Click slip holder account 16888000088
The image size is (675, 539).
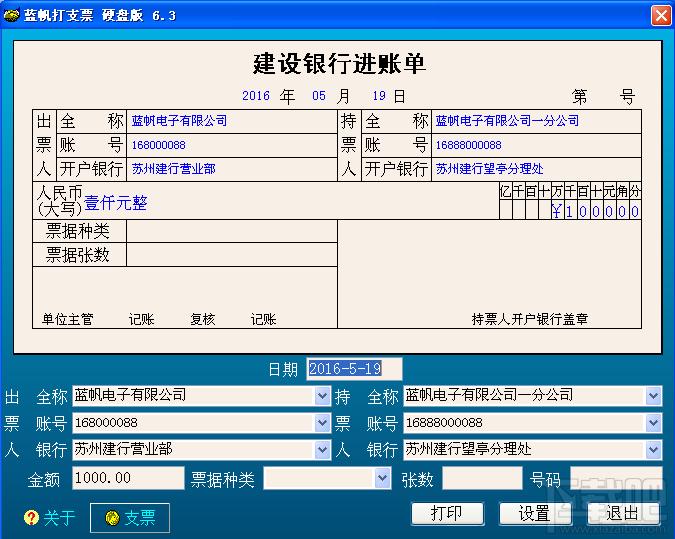[x=469, y=145]
